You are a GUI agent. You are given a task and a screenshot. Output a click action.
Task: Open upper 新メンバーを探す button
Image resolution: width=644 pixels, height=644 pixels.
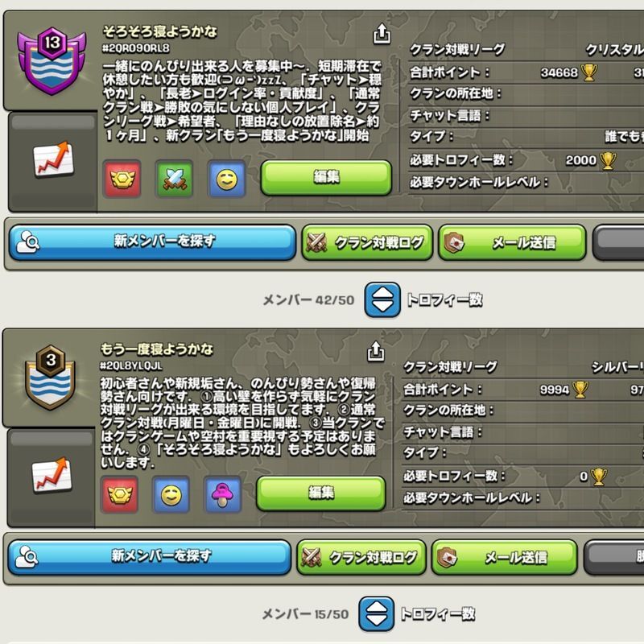152,242
